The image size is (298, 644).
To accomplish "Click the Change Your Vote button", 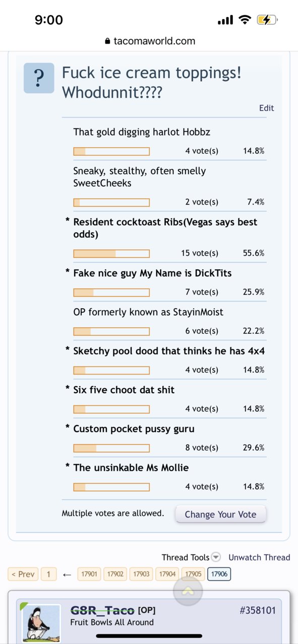I will pyautogui.click(x=220, y=514).
